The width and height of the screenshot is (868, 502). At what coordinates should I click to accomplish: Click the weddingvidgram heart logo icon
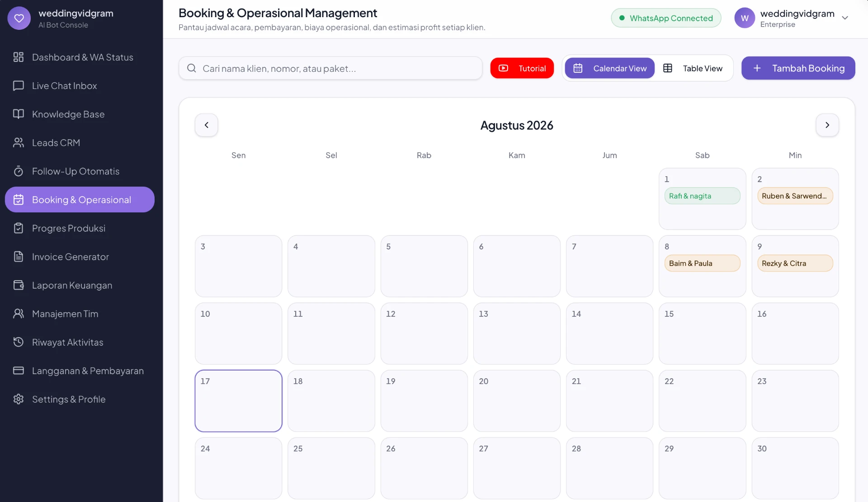click(x=19, y=18)
